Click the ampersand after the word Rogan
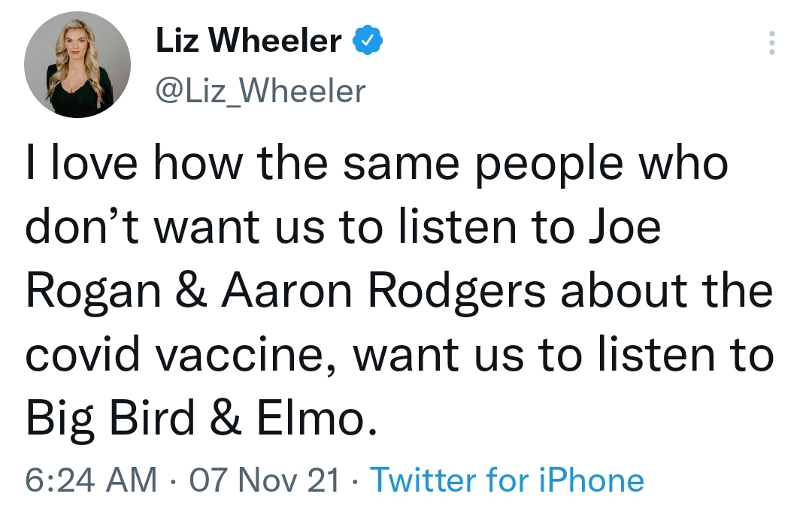The height and width of the screenshot is (524, 812). tap(192, 290)
